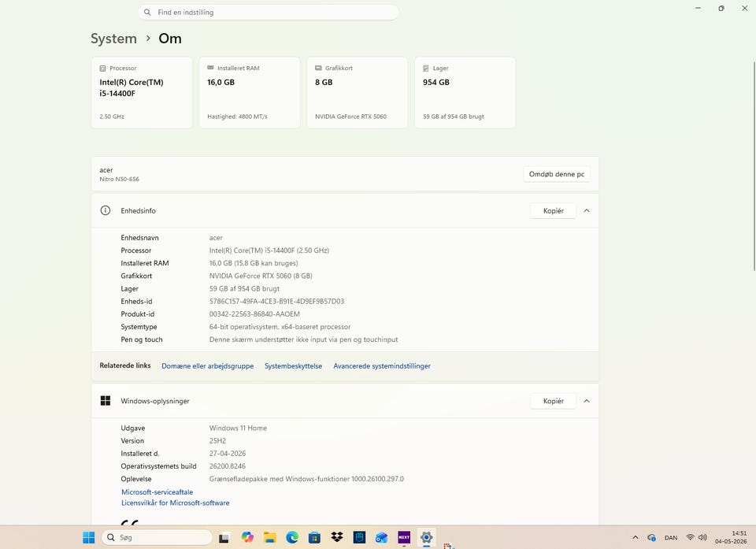
Task: Open Microsoft Store from the taskbar
Action: (314, 537)
